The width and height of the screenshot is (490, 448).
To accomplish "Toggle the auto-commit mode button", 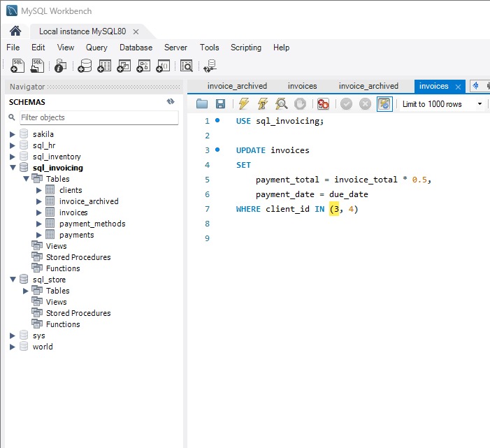I will click(384, 104).
